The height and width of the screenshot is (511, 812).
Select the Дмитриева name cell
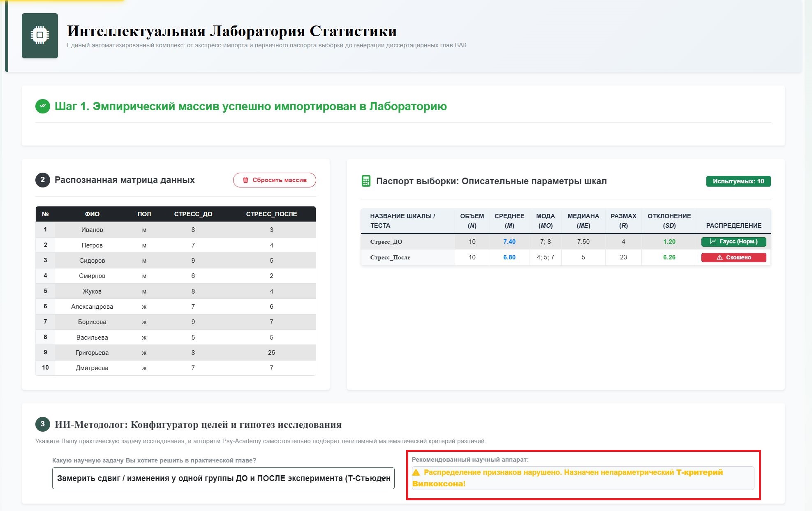pyautogui.click(x=92, y=368)
